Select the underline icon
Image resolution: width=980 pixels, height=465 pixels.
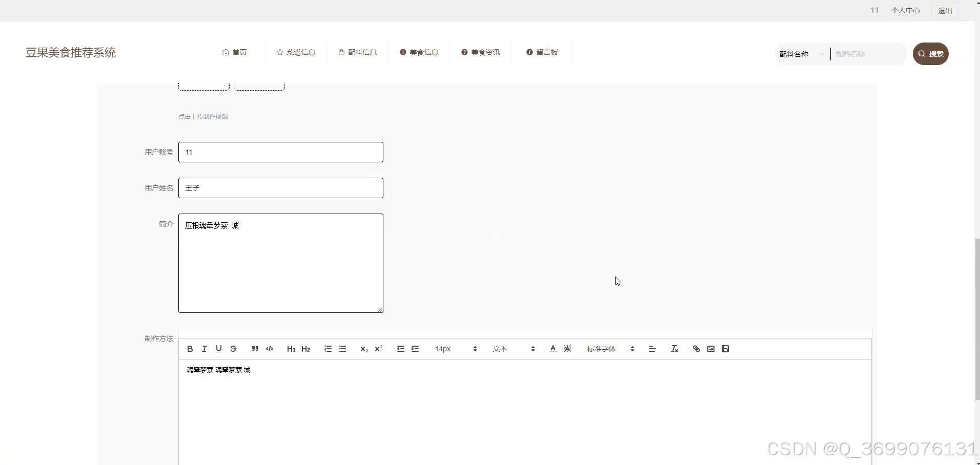(219, 349)
